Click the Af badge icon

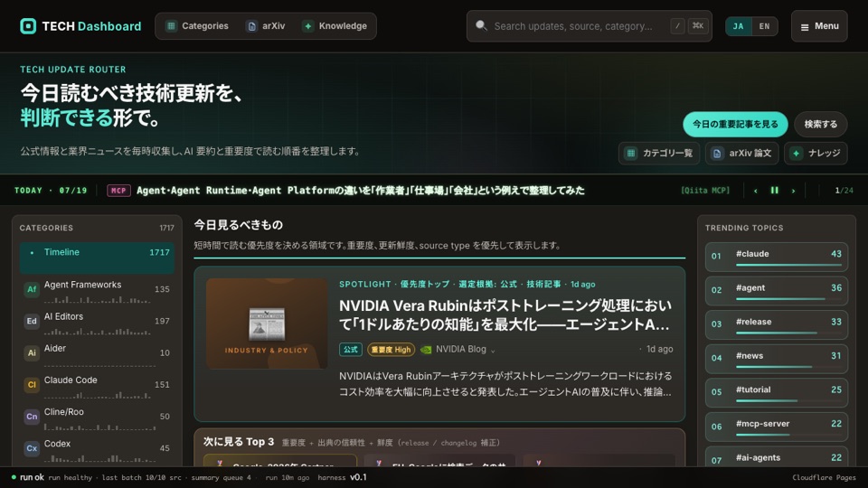32,289
